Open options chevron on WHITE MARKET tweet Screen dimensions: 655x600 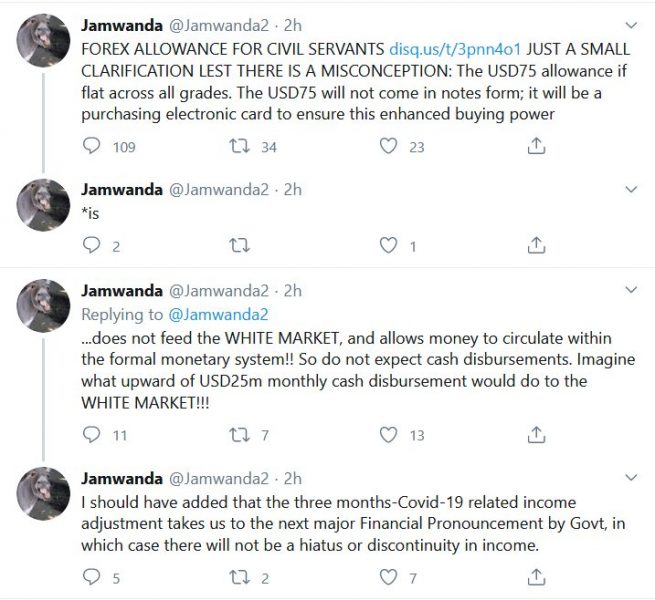(x=631, y=290)
